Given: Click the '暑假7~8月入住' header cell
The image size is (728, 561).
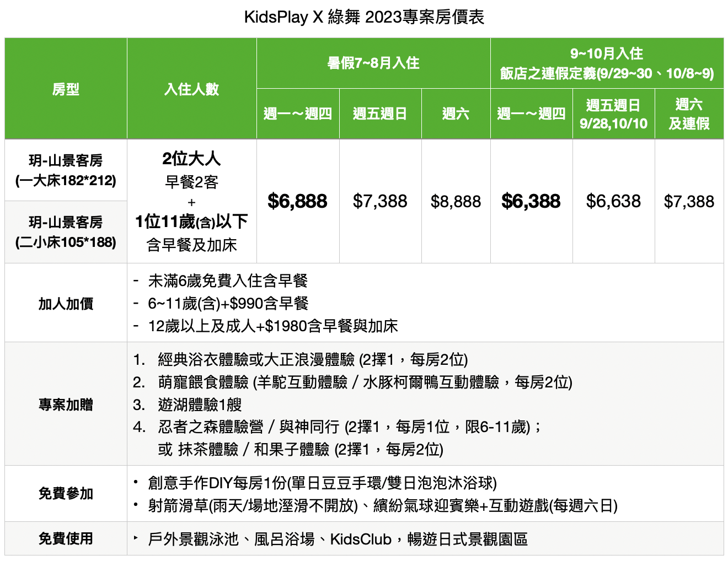Looking at the screenshot, I should tap(373, 63).
